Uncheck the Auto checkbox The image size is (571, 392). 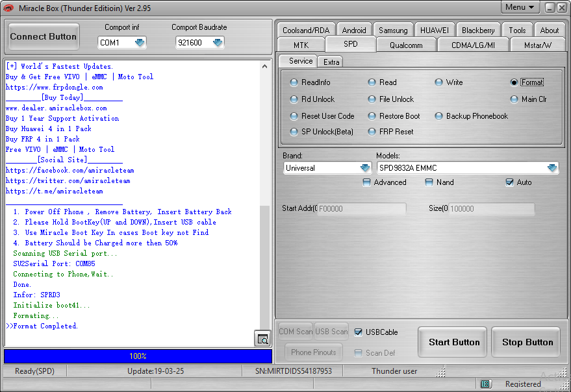point(509,182)
